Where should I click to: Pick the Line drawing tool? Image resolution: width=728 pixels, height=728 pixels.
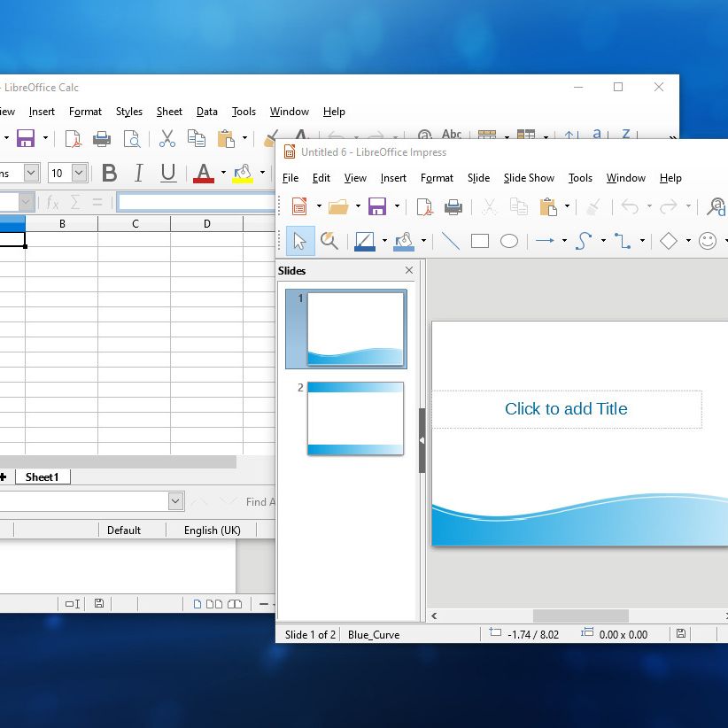(451, 241)
